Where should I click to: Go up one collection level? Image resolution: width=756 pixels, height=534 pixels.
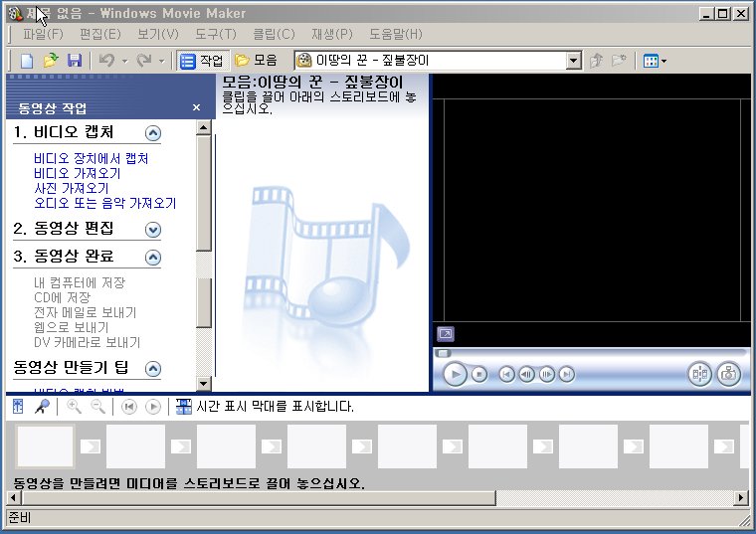click(597, 61)
